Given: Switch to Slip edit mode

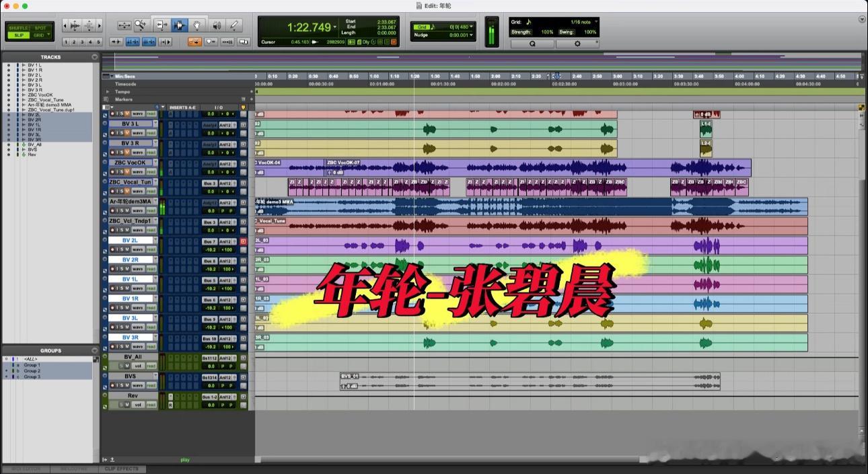Looking at the screenshot, I should pyautogui.click(x=18, y=35).
